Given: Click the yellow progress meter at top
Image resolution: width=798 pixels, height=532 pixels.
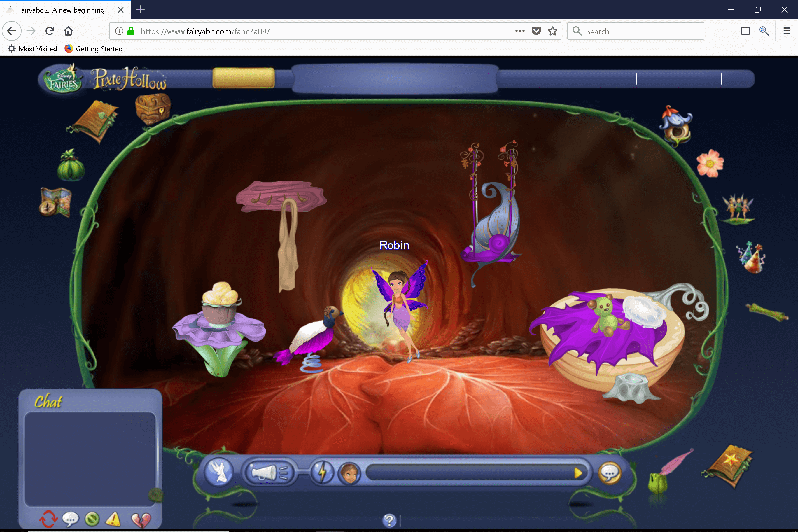Looking at the screenshot, I should click(x=243, y=78).
